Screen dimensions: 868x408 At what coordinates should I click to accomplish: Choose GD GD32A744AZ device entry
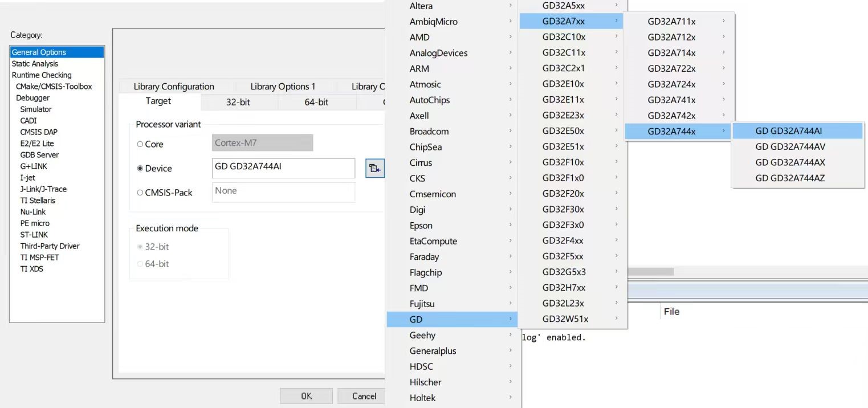coord(790,178)
